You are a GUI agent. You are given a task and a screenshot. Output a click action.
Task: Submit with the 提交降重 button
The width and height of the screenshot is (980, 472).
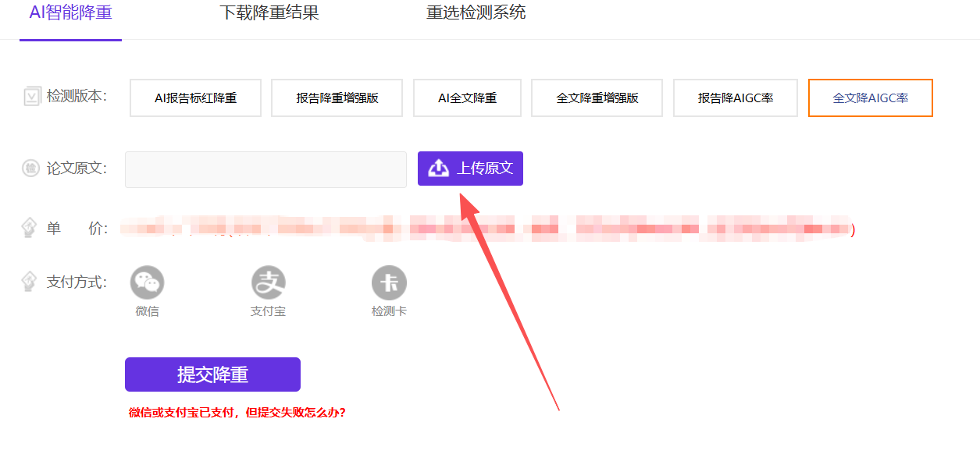point(212,374)
